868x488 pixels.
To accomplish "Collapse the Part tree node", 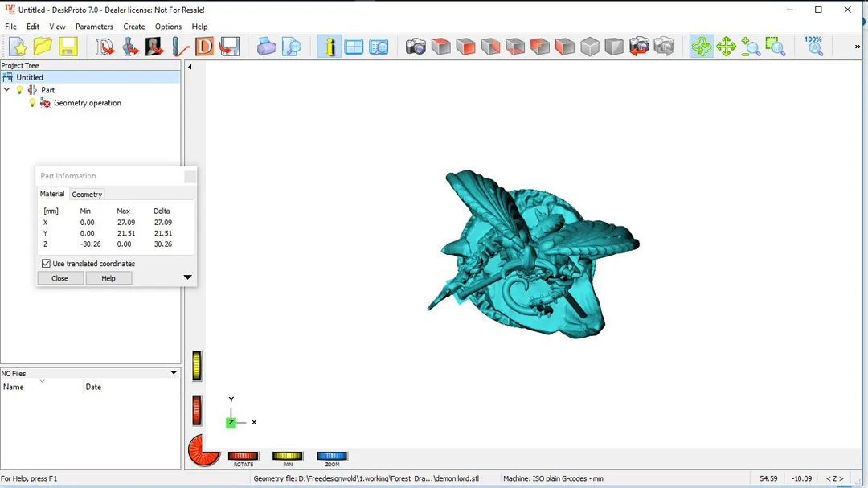I will coord(6,90).
